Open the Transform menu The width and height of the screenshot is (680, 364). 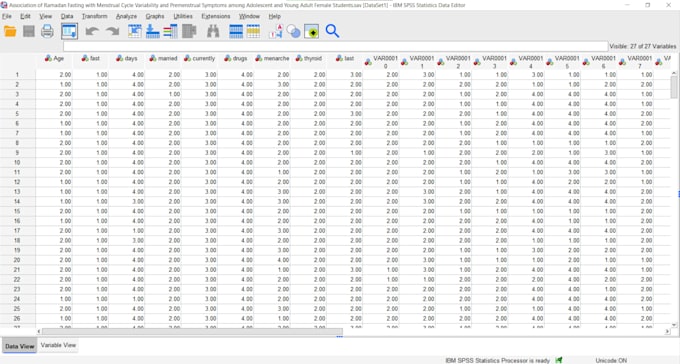point(95,16)
